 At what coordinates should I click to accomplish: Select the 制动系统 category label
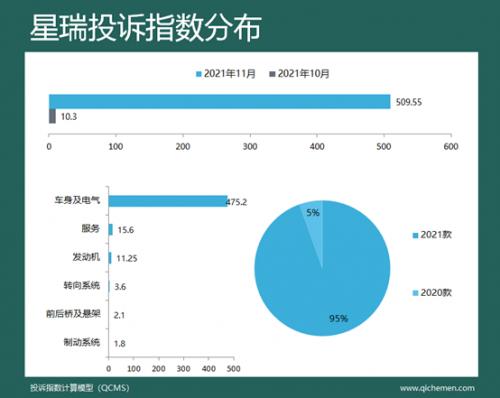tap(82, 342)
